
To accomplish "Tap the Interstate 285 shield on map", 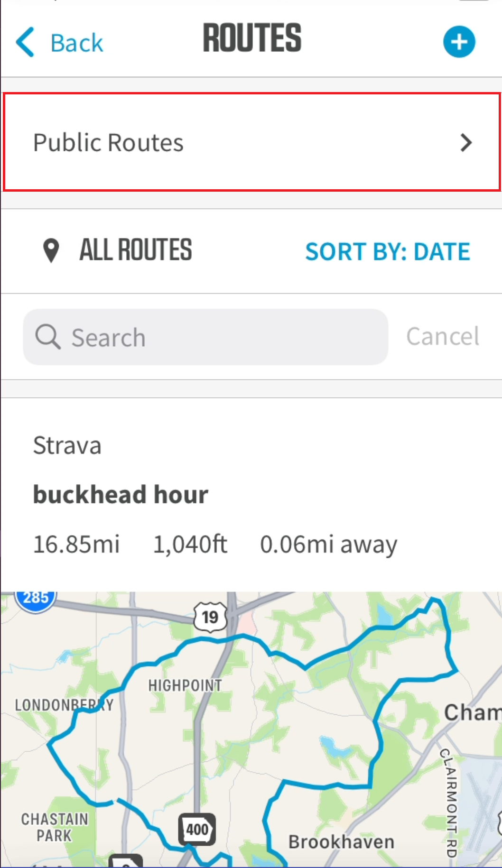I will tap(36, 599).
